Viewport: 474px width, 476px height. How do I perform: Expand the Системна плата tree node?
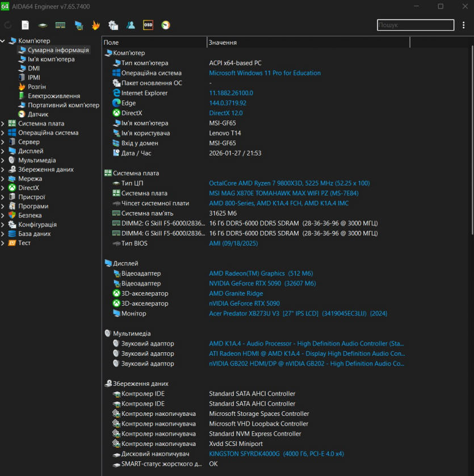pyautogui.click(x=3, y=124)
